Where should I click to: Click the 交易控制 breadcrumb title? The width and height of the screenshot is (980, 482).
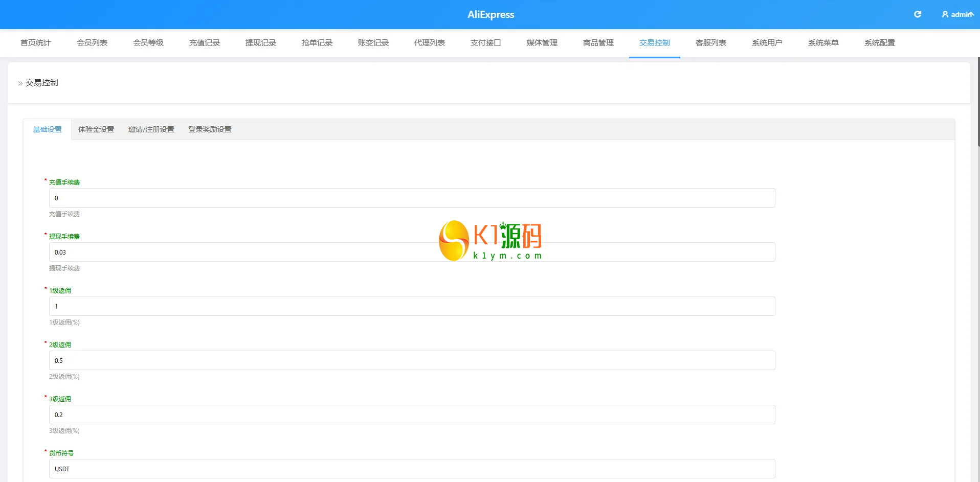42,83
